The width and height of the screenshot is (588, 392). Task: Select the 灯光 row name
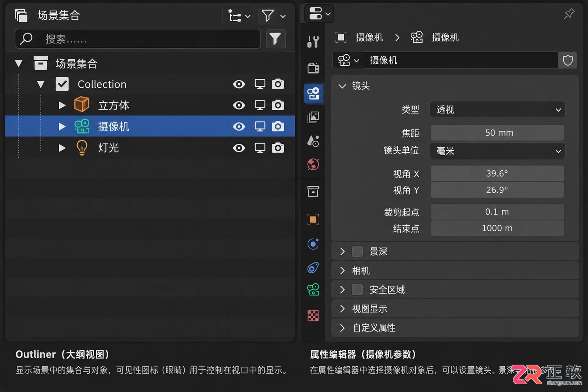click(108, 148)
